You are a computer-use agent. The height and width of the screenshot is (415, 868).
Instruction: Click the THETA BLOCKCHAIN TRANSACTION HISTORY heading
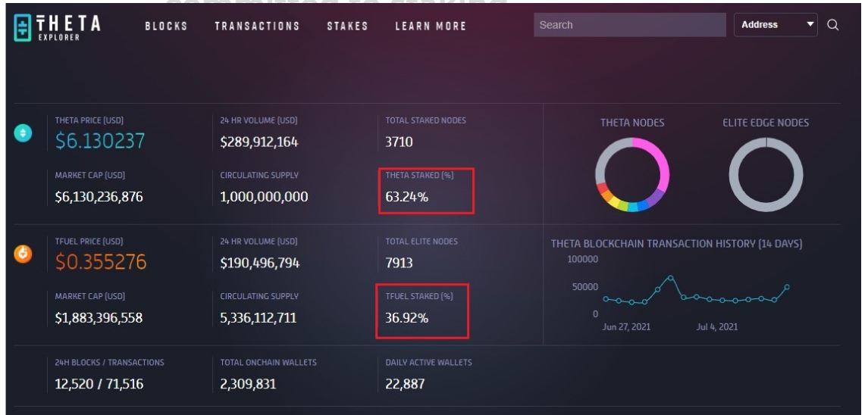[x=676, y=243]
